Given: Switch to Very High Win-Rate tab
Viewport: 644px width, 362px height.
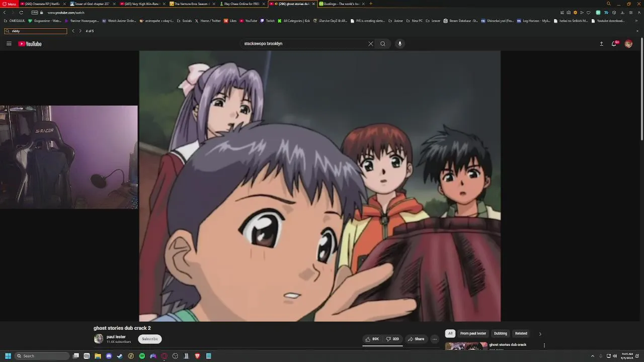Looking at the screenshot, I should click(142, 4).
